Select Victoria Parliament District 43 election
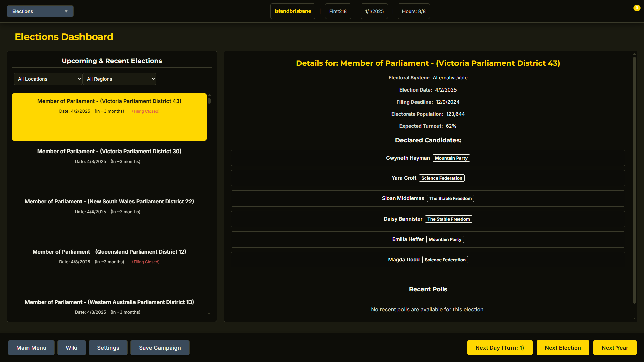The width and height of the screenshot is (644, 362). click(x=109, y=117)
